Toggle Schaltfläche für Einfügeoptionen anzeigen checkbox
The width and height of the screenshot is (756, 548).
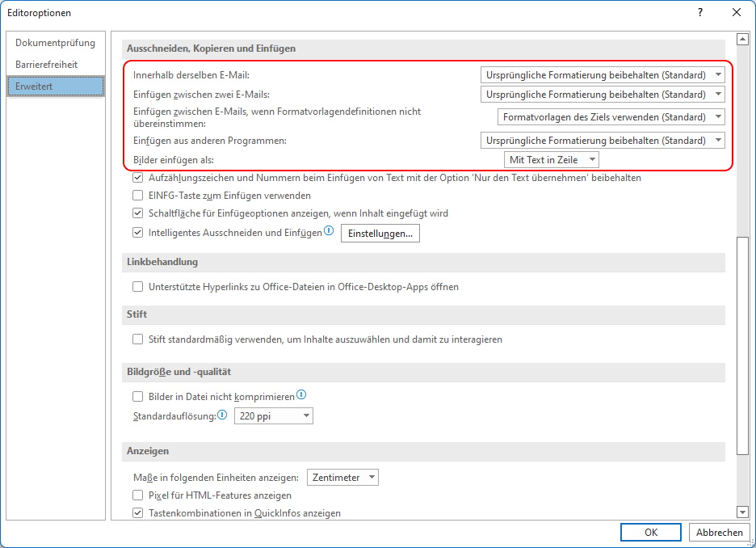pyautogui.click(x=138, y=213)
